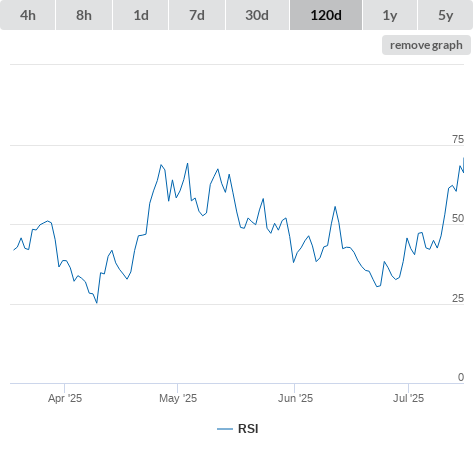474x455 pixels.
Task: Choose the 1d range tab
Action: tap(141, 15)
